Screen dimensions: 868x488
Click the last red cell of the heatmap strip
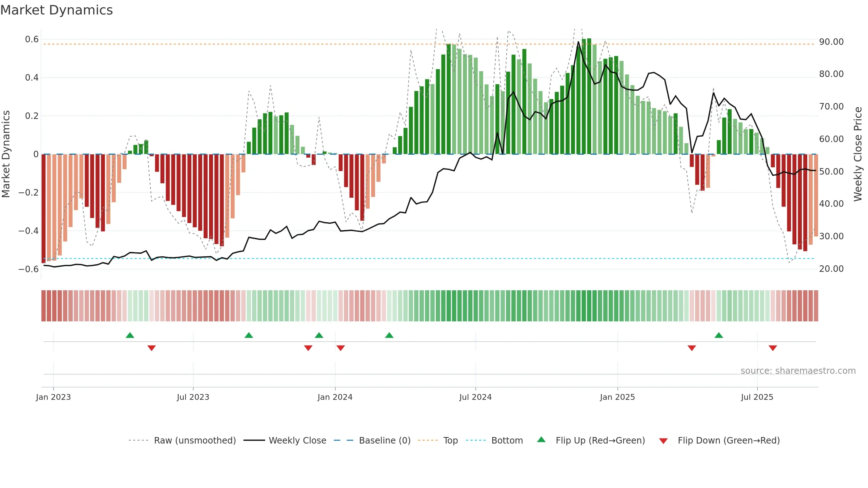[816, 306]
